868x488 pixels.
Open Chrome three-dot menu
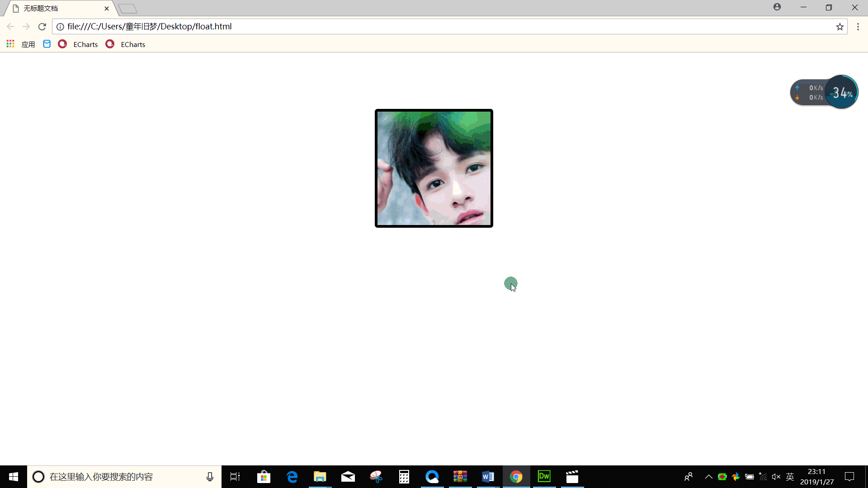click(858, 27)
